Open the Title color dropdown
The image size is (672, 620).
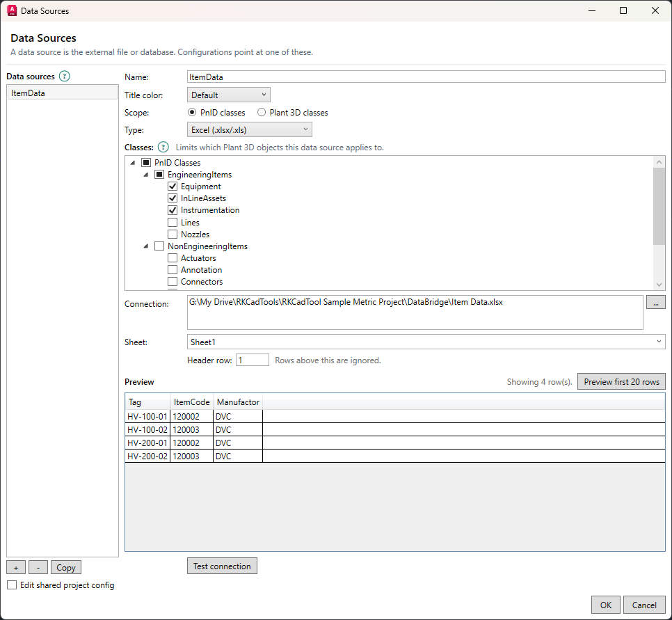pos(229,95)
